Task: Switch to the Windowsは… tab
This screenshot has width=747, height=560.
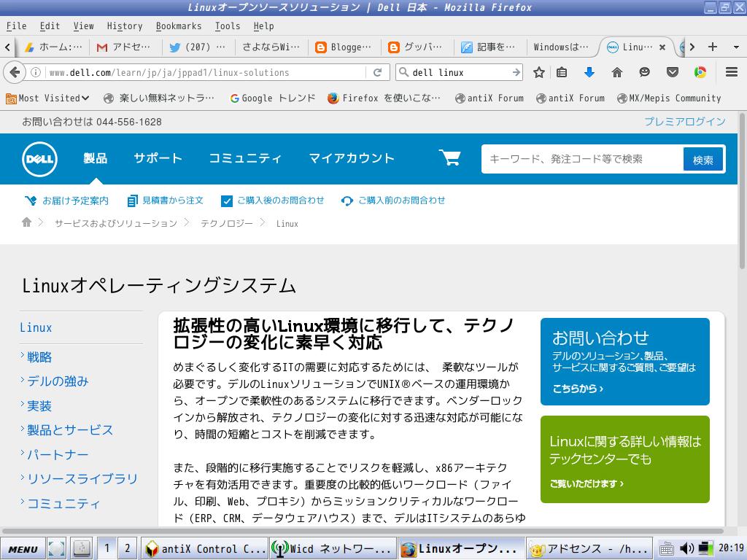Action: tap(561, 47)
